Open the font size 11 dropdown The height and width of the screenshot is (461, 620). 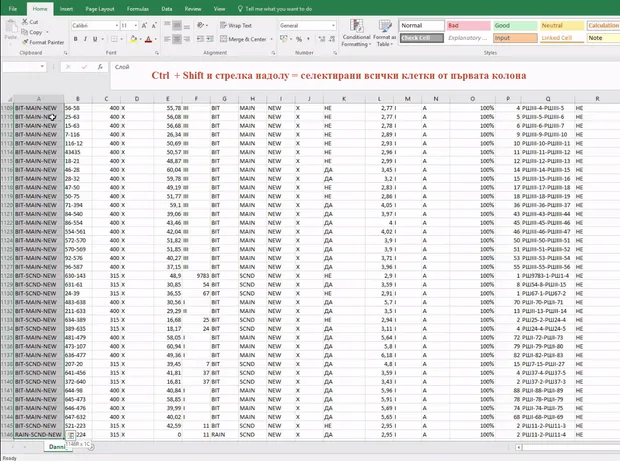(x=136, y=26)
